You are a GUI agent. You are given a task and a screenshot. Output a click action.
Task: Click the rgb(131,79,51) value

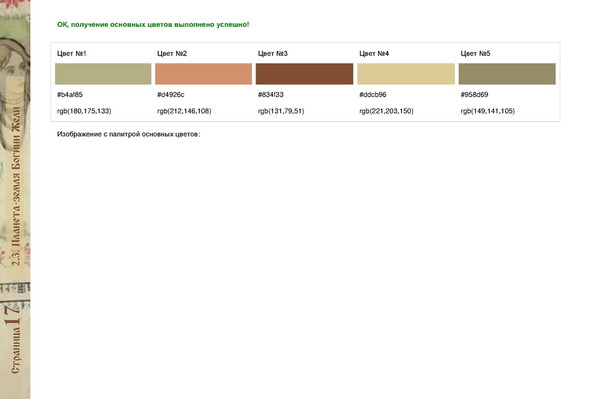coord(281,111)
